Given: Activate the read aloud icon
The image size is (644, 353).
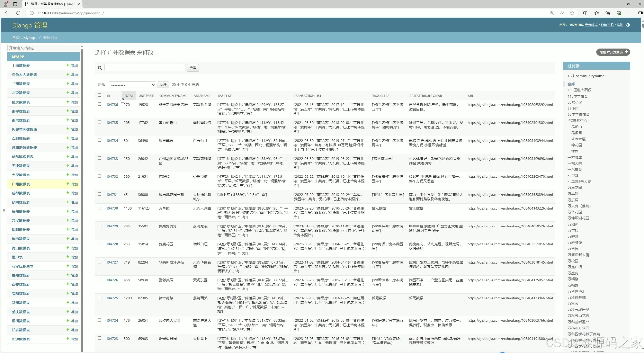Looking at the screenshot, I should [x=562, y=13].
